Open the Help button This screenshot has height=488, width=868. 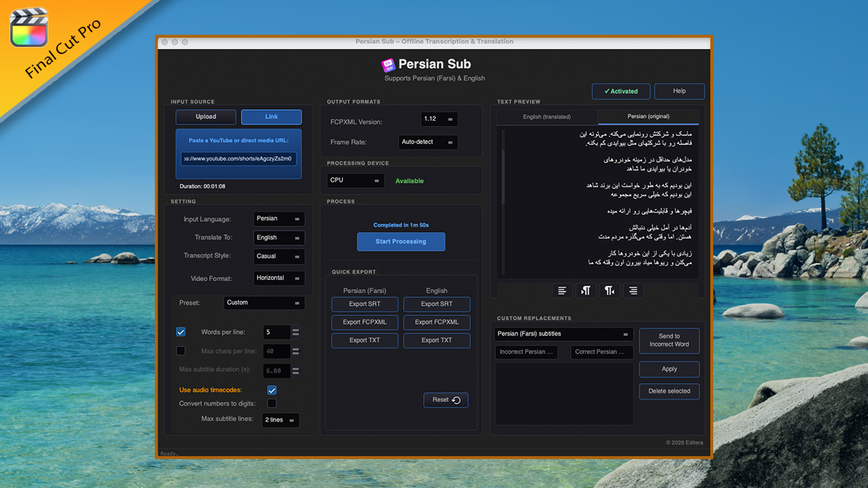pyautogui.click(x=679, y=91)
